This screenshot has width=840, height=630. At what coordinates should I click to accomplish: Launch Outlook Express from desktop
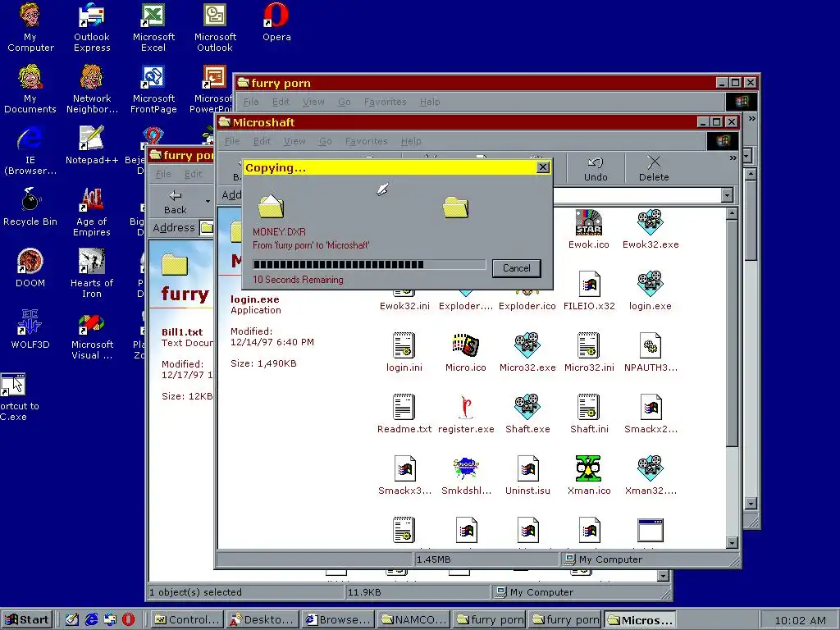92,27
